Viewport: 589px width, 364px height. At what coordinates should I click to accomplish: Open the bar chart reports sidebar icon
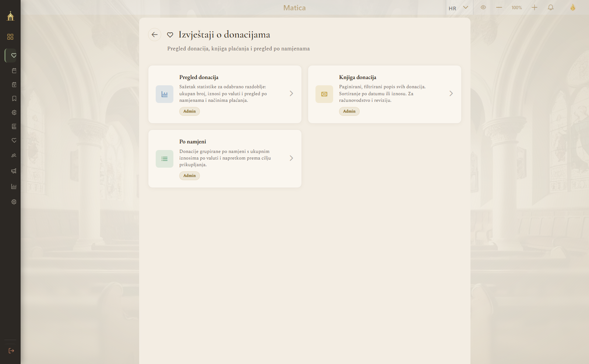click(14, 186)
